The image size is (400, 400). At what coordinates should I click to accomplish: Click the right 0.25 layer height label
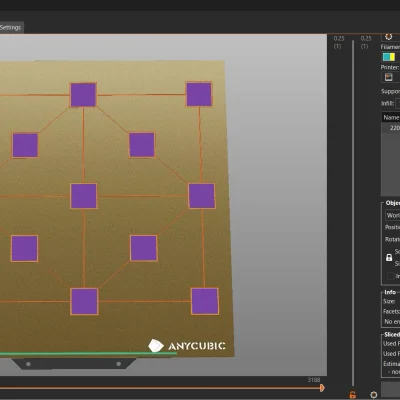(366, 39)
